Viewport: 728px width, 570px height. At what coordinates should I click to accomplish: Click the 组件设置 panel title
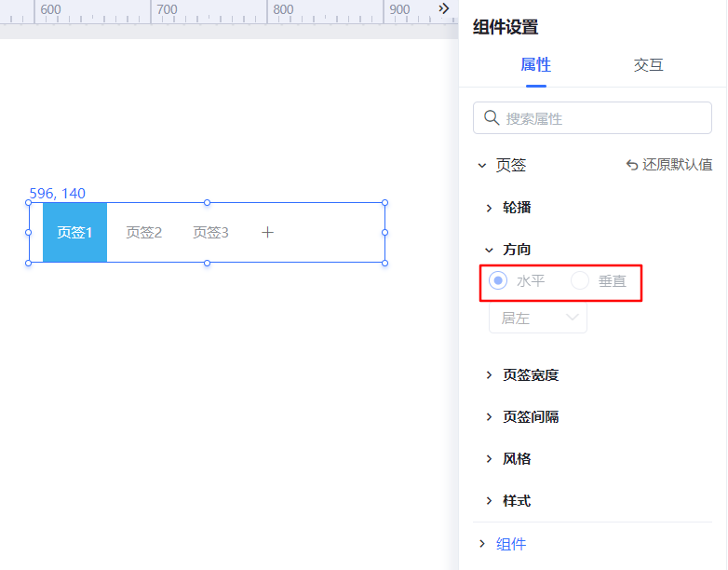(x=506, y=27)
